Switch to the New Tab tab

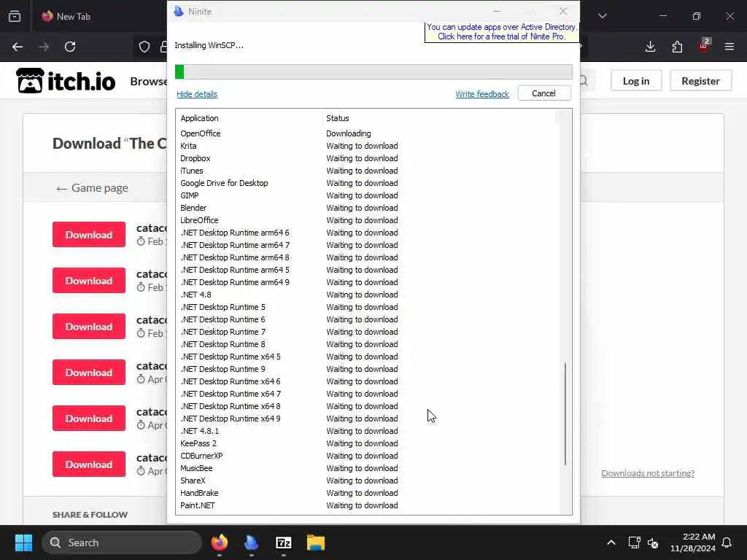tap(74, 16)
